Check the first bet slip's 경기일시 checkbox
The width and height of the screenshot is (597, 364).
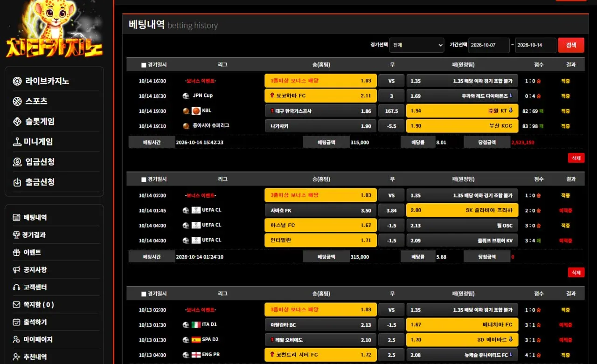(x=144, y=65)
